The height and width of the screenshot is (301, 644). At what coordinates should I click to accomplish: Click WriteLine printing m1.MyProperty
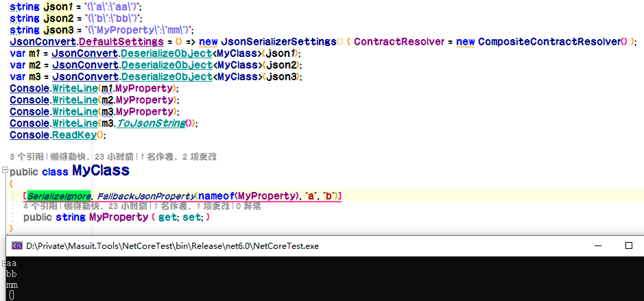(x=75, y=88)
